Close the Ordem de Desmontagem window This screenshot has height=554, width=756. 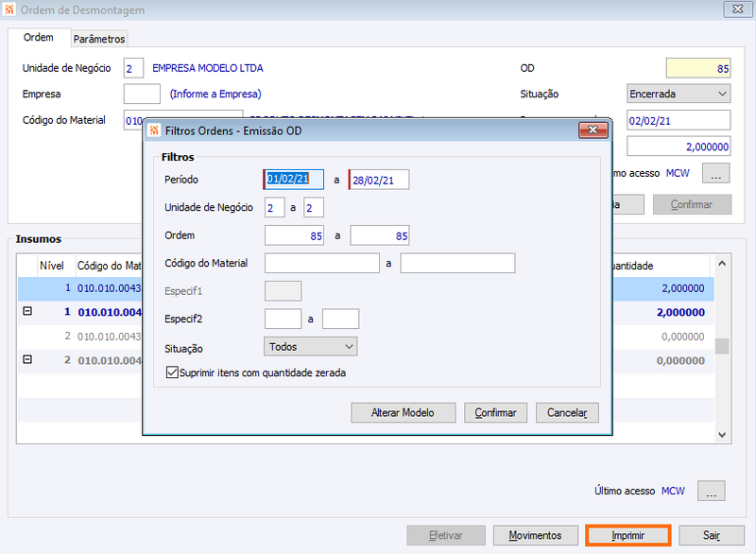737,9
